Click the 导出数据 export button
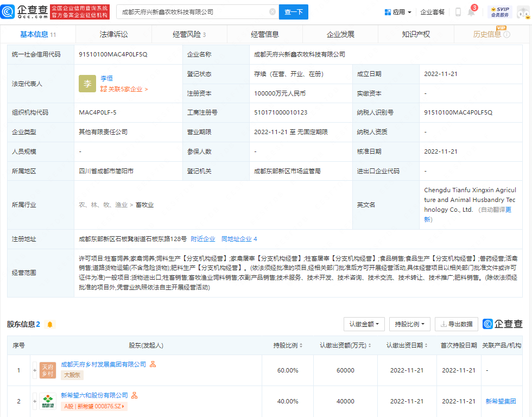Viewport: 532px width, 417px height. (457, 324)
